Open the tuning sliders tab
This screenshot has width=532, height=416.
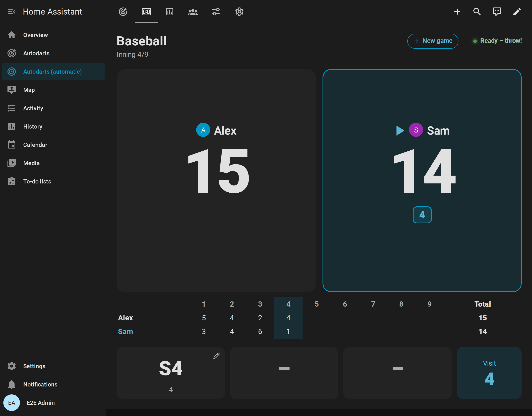pyautogui.click(x=216, y=11)
